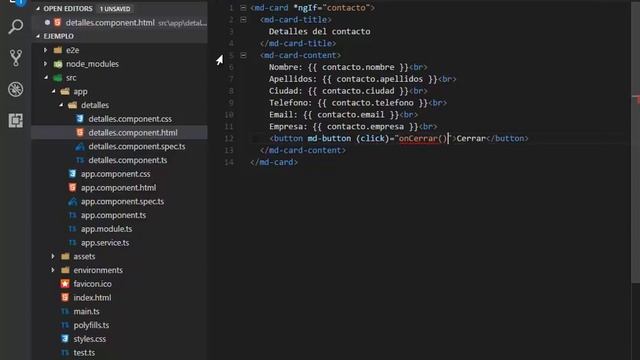
Task: Open detalles.component.spec.ts file
Action: click(137, 147)
